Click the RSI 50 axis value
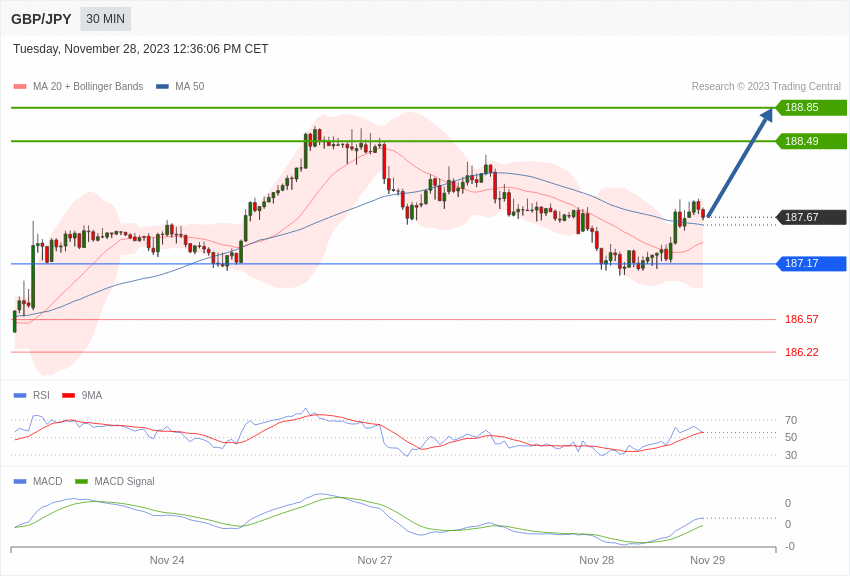The height and width of the screenshot is (576, 850). coord(791,437)
